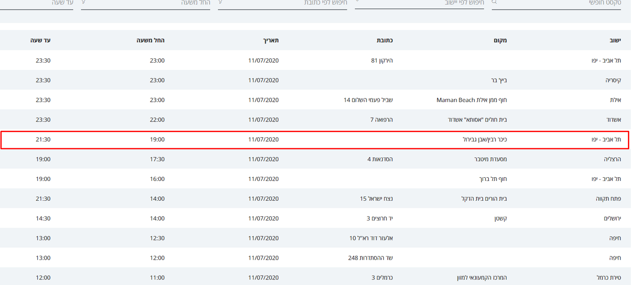644x285 pixels.
Task: Expand the 'חיפוש לפי יישוב' dropdown chevron
Action: tap(358, 2)
